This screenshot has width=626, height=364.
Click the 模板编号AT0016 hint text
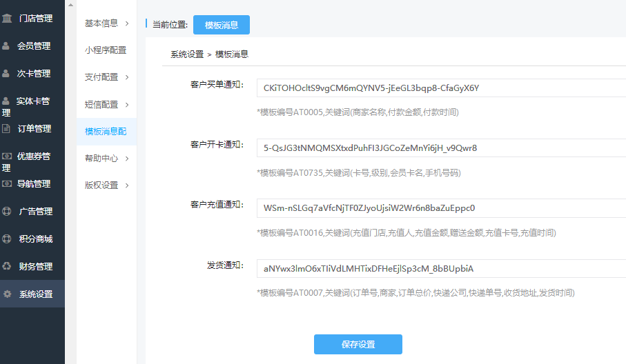tap(407, 233)
